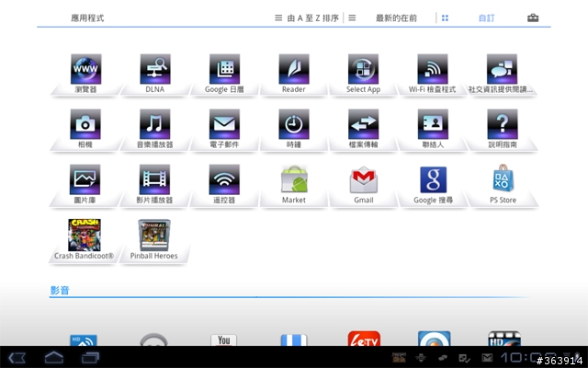The image size is (588, 368).
Task: Launch 音樂播放器 music player
Action: (x=154, y=129)
